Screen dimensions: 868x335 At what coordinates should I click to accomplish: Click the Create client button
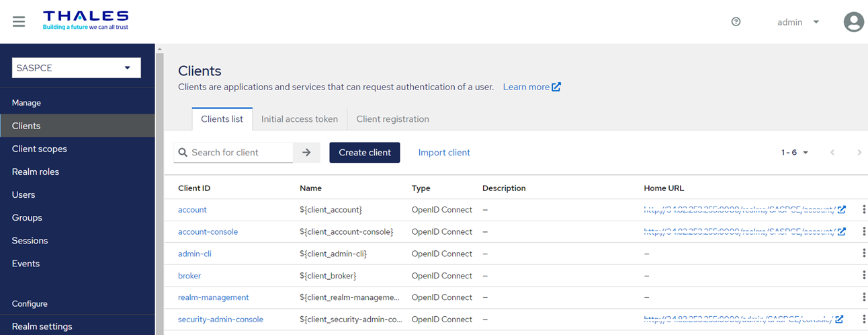pyautogui.click(x=364, y=153)
